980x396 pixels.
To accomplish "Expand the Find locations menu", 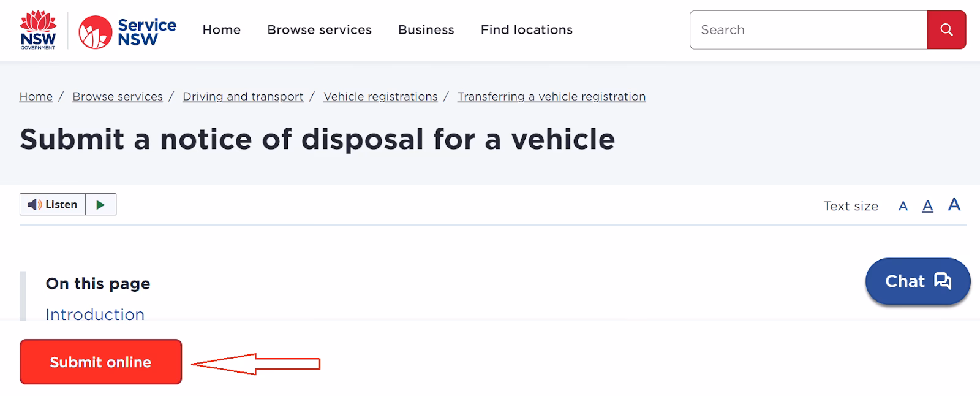I will (x=526, y=29).
